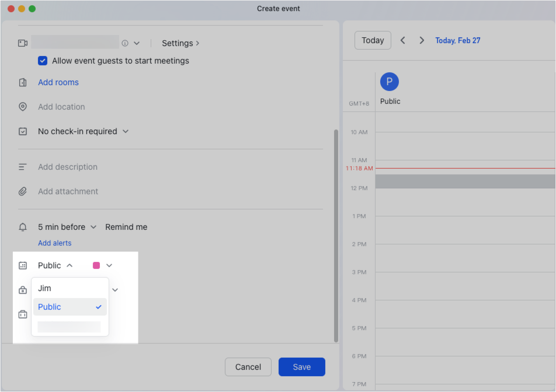This screenshot has width=556, height=392.
Task: Collapse the Public calendar dropdown
Action: click(x=70, y=265)
